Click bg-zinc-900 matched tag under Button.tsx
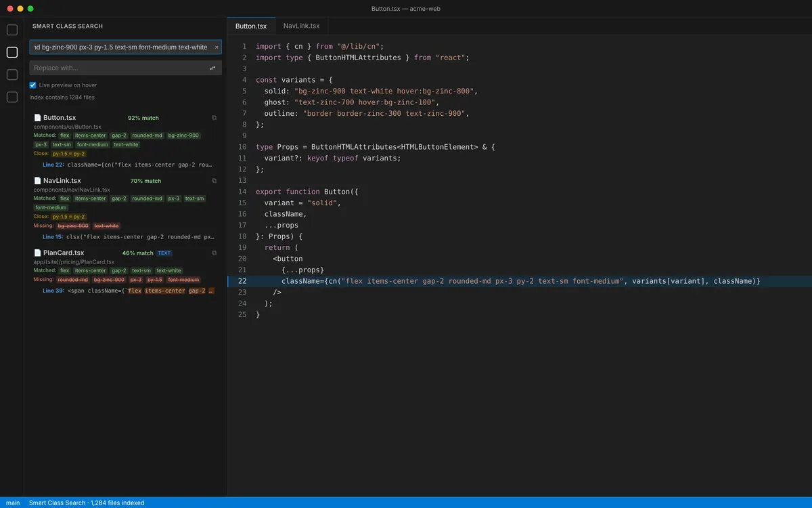 click(183, 135)
